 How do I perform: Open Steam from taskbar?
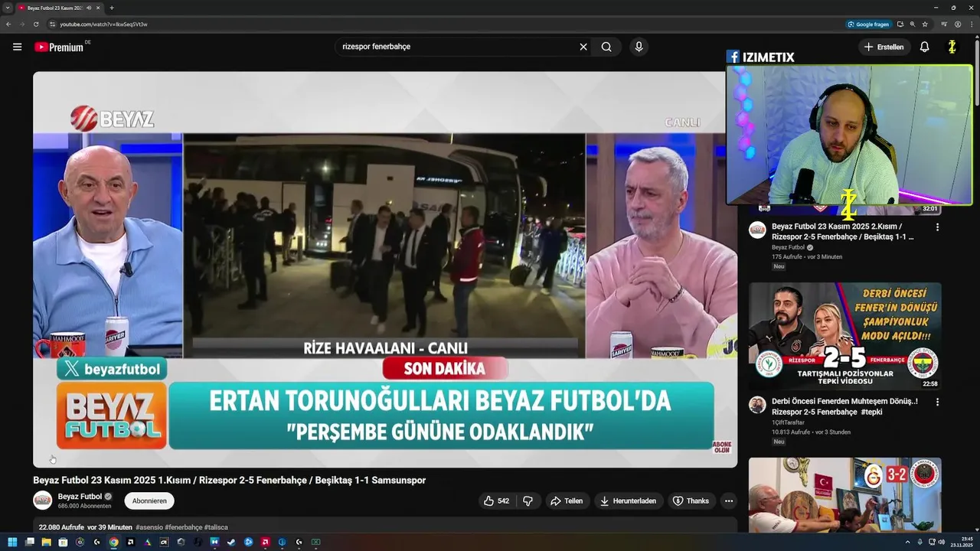click(x=231, y=542)
